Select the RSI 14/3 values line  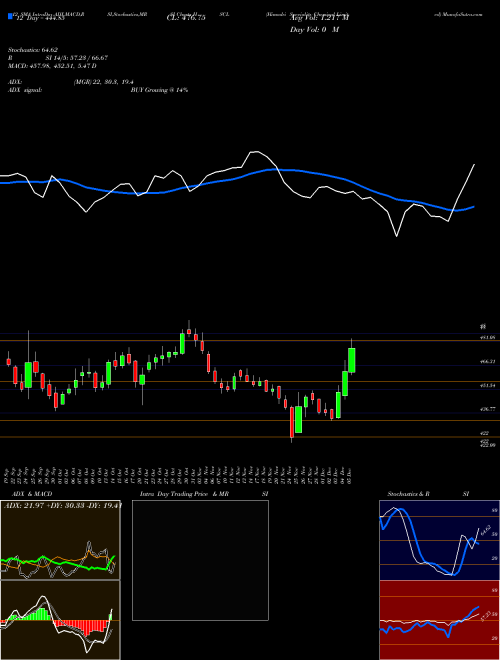[x=58, y=58]
